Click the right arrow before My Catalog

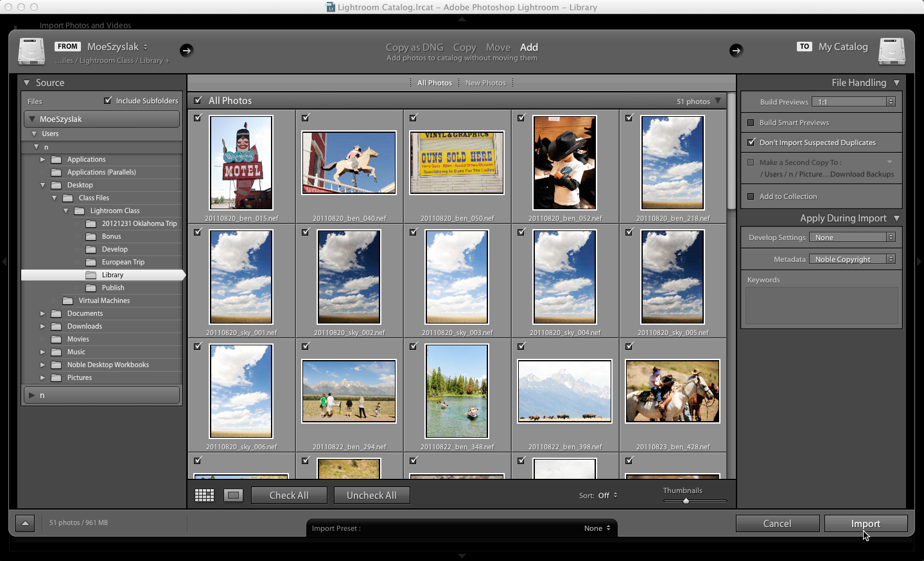pos(736,50)
